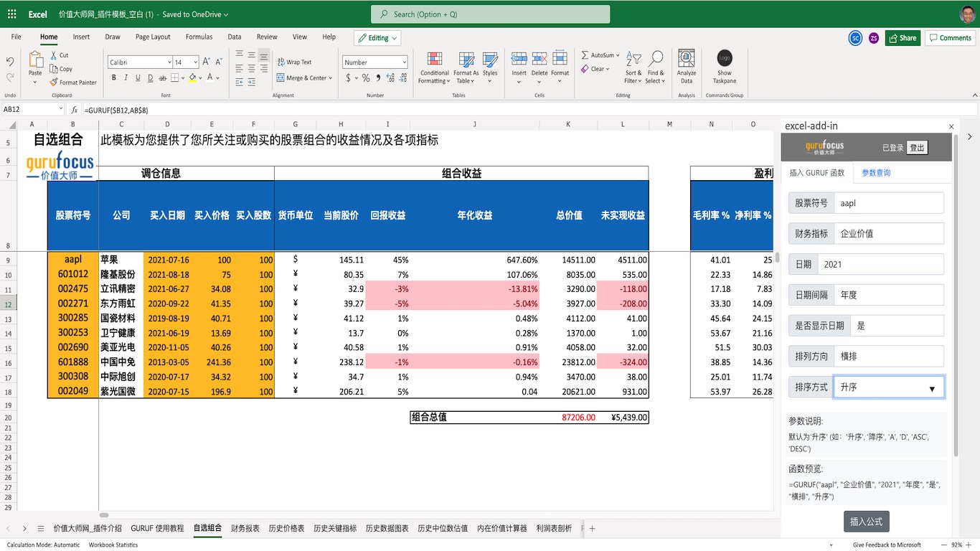Viewport: 980px width, 551px height.
Task: Add a new sheet with plus icon
Action: point(593,529)
